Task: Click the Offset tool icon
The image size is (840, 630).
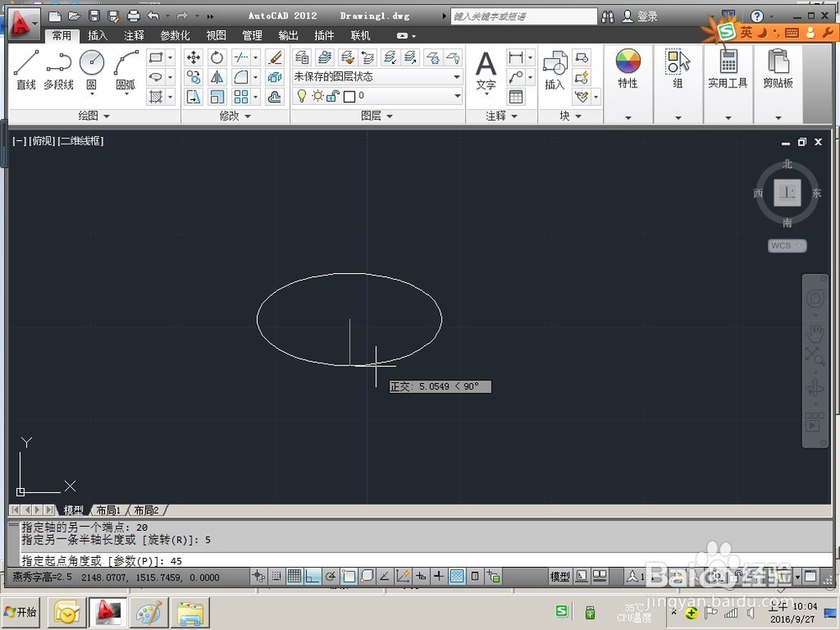Action: [275, 97]
